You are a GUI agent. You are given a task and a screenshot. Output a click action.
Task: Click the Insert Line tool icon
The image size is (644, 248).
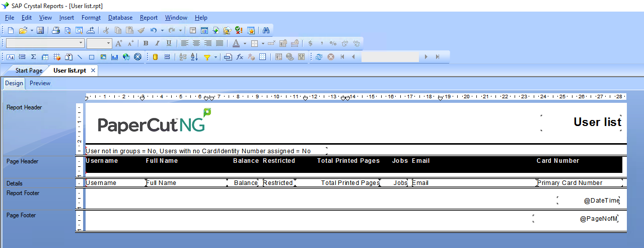pos(80,57)
